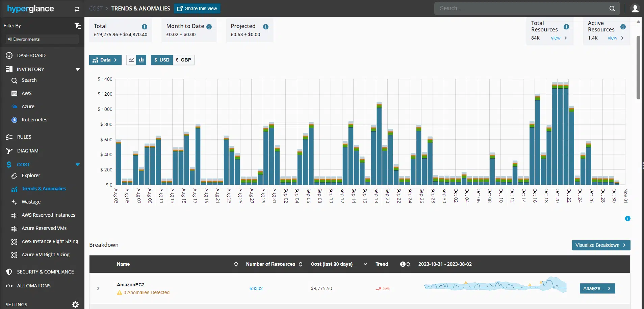
Task: Click the filter icon beside Filter By
Action: pos(77,26)
